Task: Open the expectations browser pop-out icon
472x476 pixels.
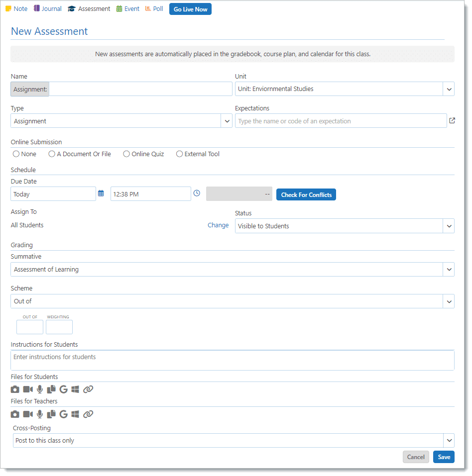Action: click(452, 121)
